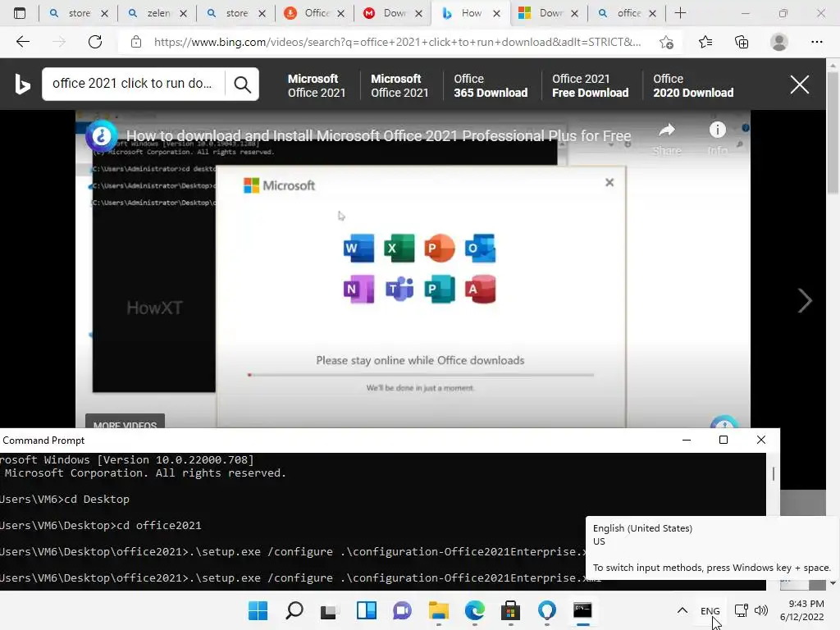Open the Favorites list icon
This screenshot has height=630, width=840.
coord(705,42)
